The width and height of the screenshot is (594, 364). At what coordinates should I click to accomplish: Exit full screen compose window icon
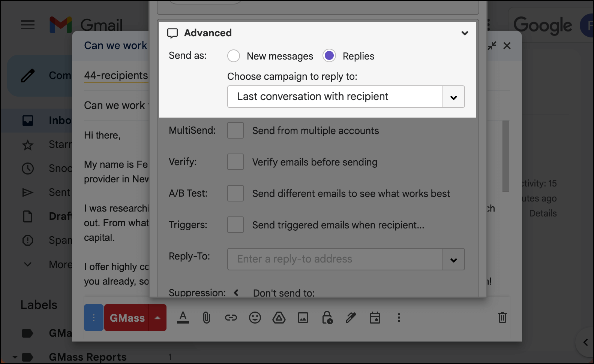[492, 46]
